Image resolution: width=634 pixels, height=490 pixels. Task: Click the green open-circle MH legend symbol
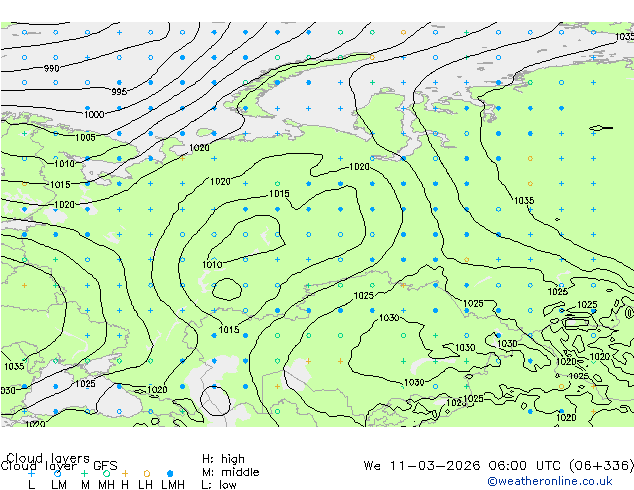coord(106,473)
